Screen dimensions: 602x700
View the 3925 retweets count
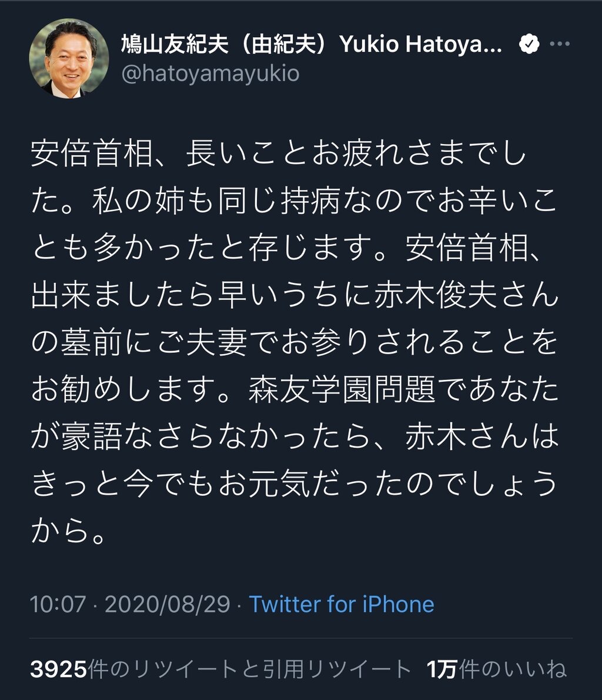click(58, 669)
